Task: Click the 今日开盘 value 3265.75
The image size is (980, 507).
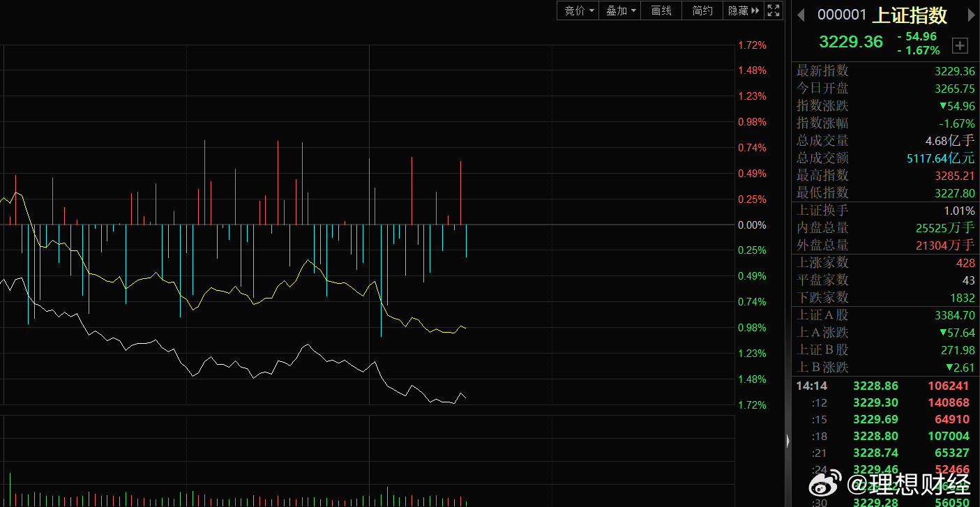Action: click(x=955, y=89)
